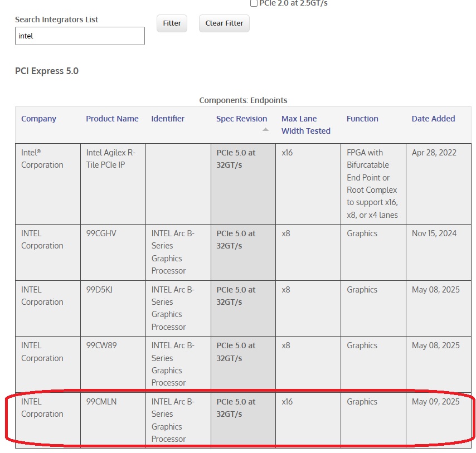Viewport: 476px width, 453px height.
Task: Click the sort arrow under Spec Revision
Action: 266,130
